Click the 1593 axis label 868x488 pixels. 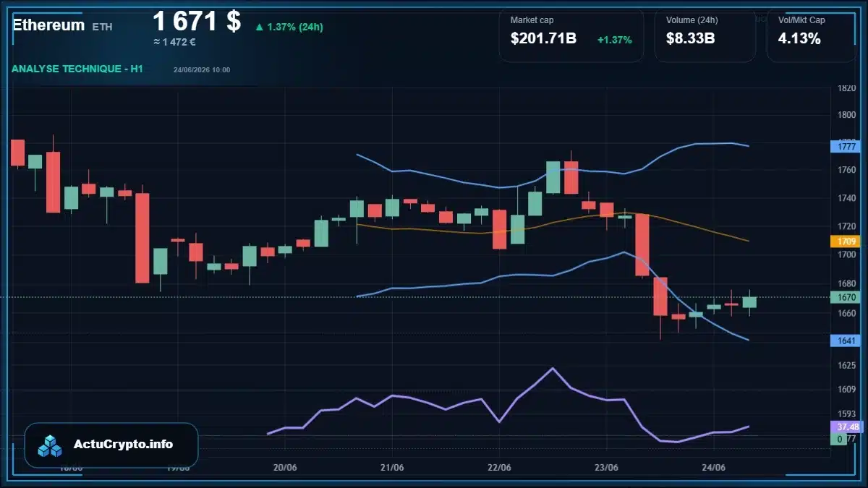pyautogui.click(x=846, y=414)
